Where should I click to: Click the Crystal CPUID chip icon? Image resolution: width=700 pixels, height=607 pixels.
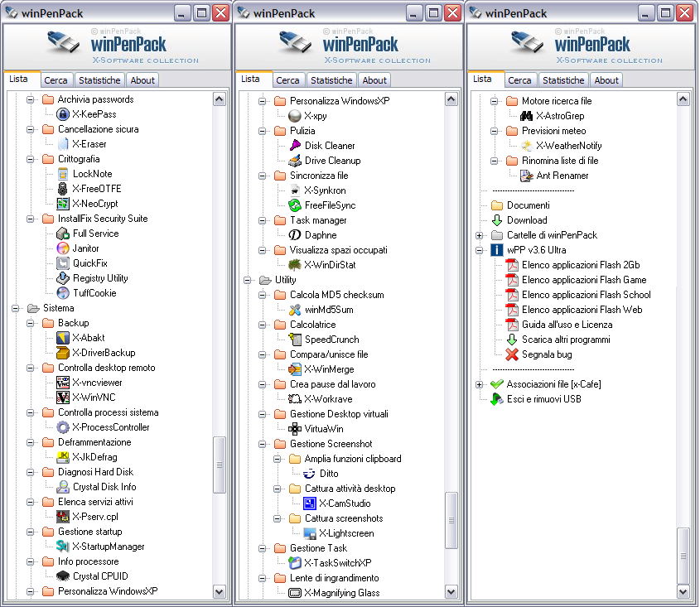[x=63, y=576]
